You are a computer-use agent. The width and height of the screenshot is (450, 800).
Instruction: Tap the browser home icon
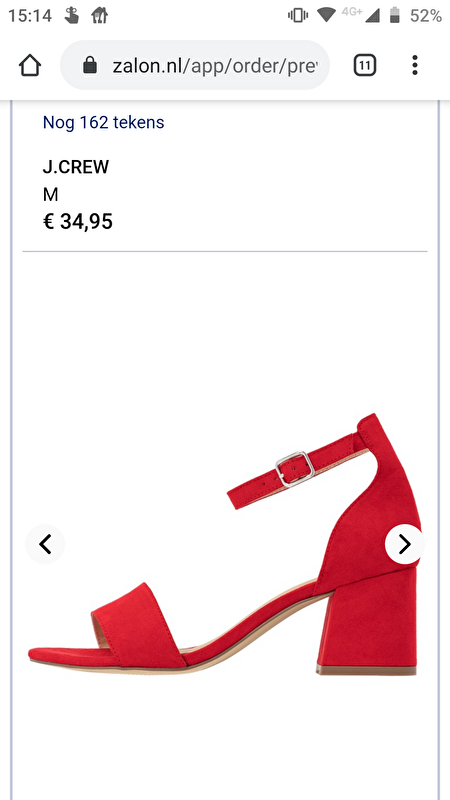point(30,65)
